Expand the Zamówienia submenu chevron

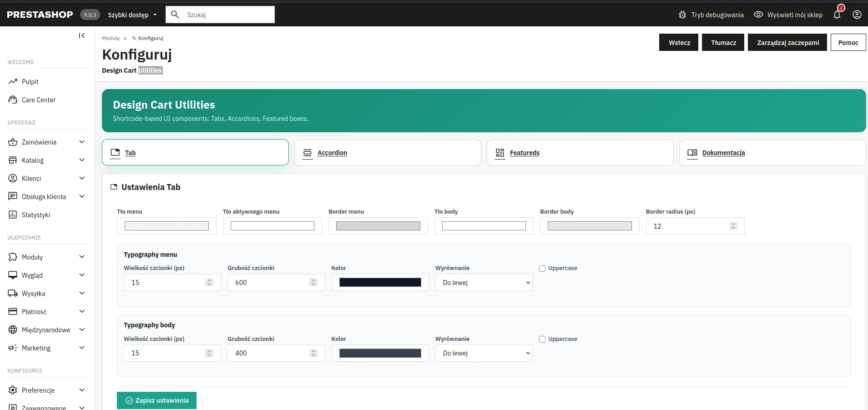[x=82, y=142]
